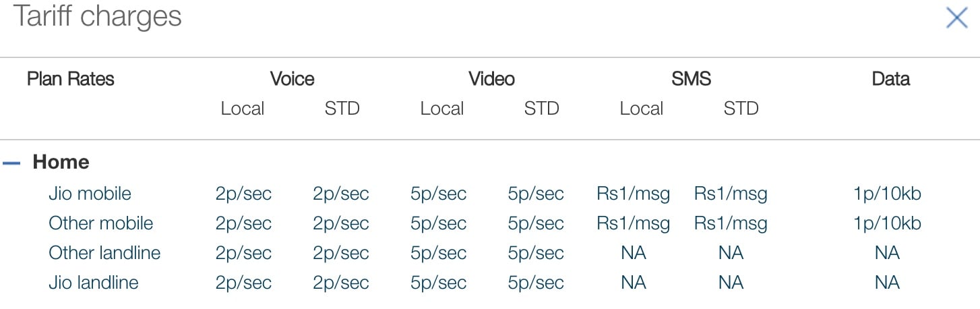
Task: Click Other mobile STD SMS Rs1/msg
Action: [x=731, y=223]
